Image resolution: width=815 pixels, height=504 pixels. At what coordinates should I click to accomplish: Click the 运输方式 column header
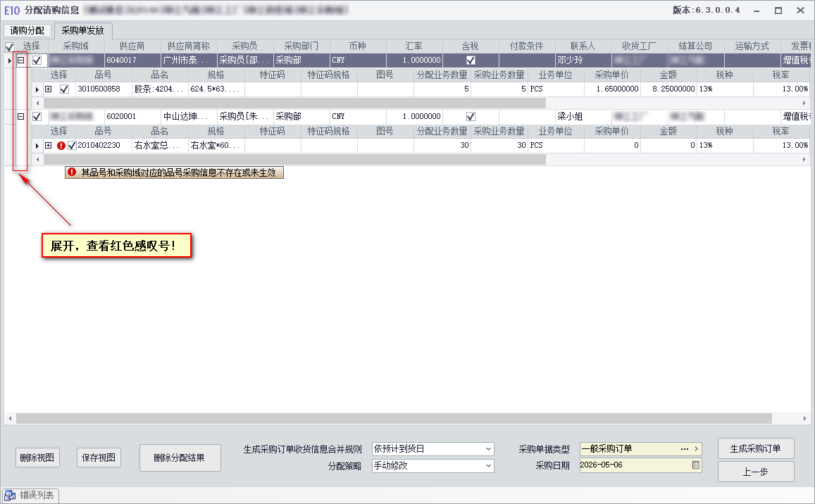click(752, 46)
